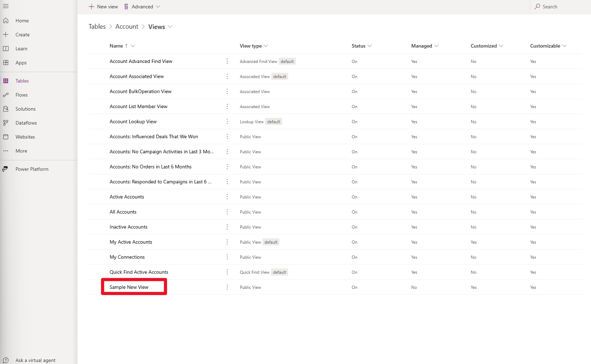Open more options for Inactive Accounts

coord(227,227)
